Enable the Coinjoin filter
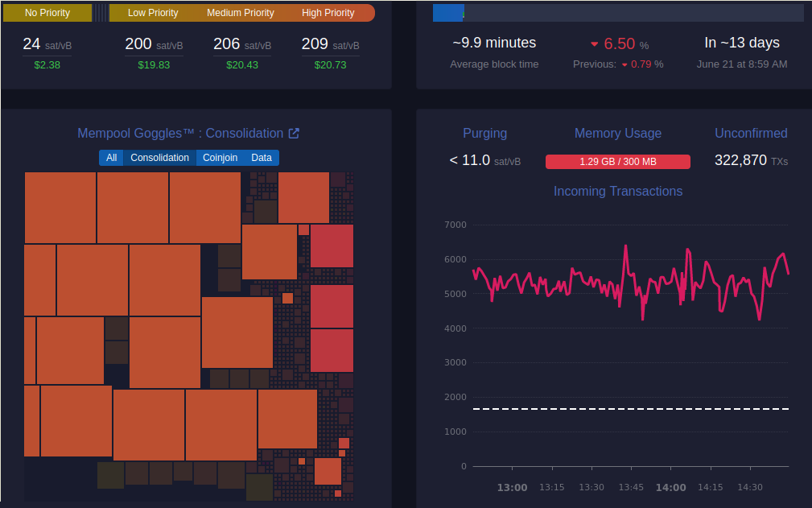 coord(220,158)
